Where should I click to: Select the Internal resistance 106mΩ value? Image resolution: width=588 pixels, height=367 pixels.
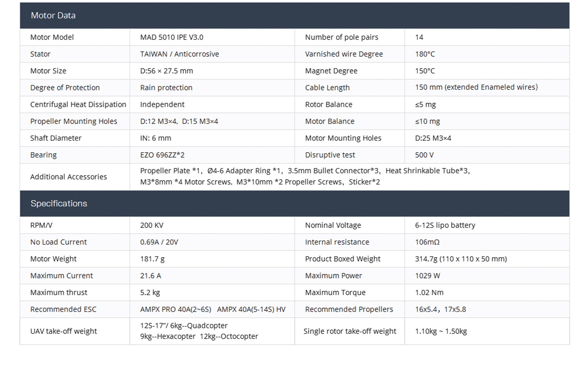[427, 242]
